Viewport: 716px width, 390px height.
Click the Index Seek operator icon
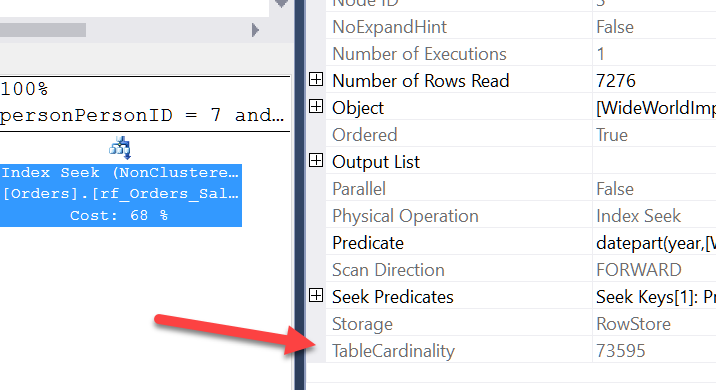click(x=121, y=148)
